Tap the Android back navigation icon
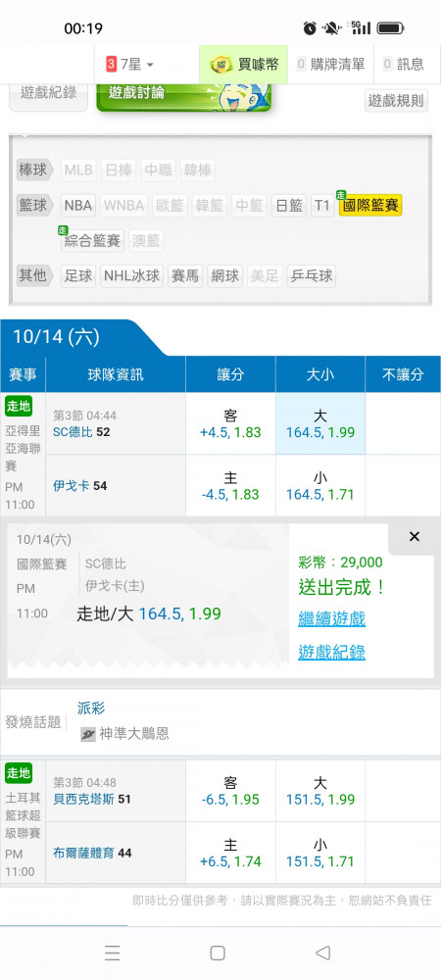 tap(323, 953)
